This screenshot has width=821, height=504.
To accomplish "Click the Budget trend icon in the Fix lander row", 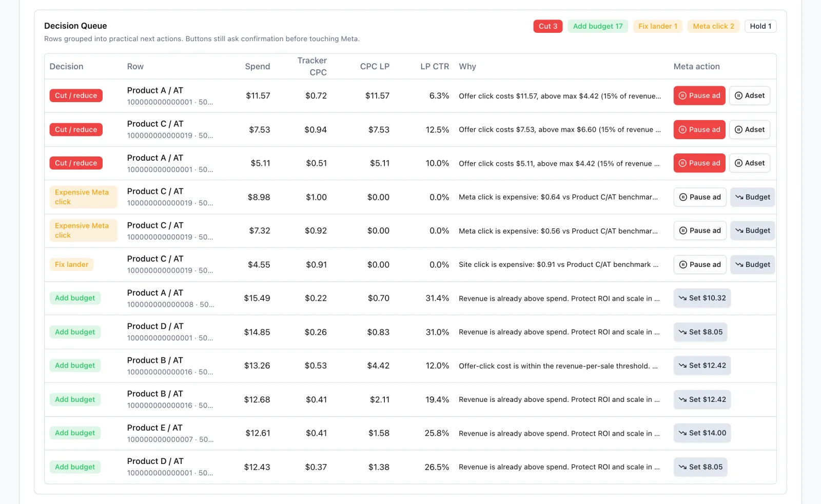I will click(x=739, y=265).
